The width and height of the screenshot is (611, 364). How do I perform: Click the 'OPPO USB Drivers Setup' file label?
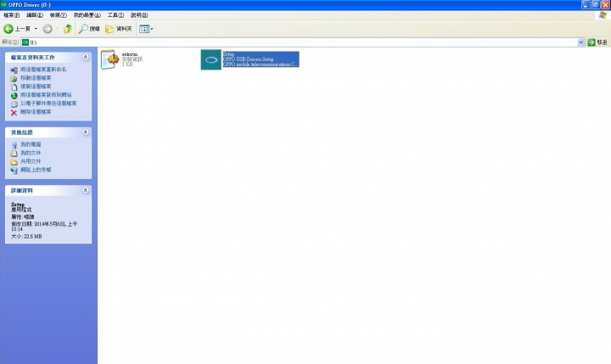click(x=248, y=59)
